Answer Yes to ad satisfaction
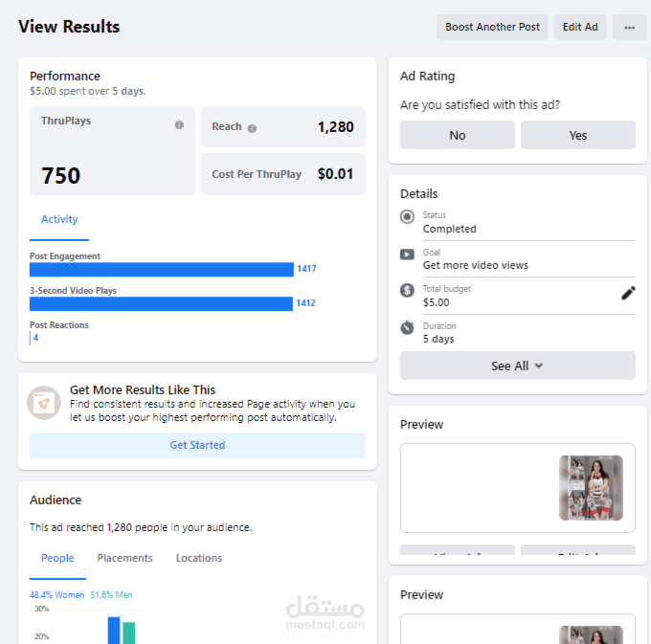 click(578, 135)
